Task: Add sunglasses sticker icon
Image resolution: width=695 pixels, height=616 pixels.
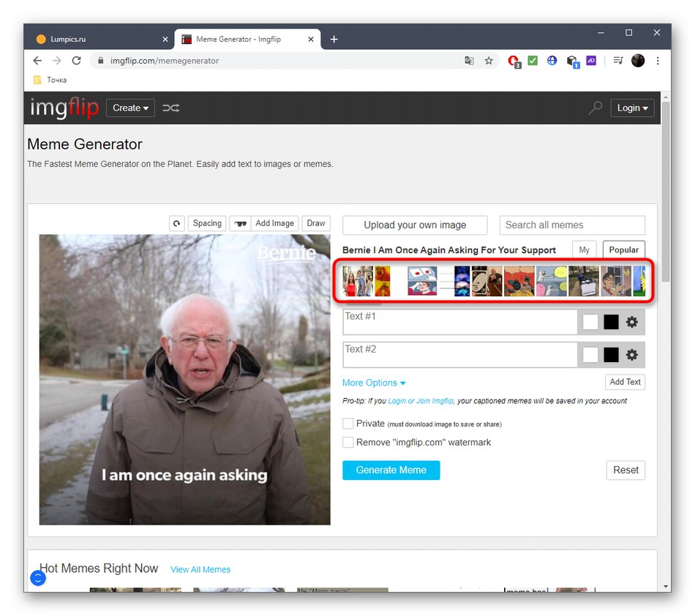Action: [x=240, y=223]
